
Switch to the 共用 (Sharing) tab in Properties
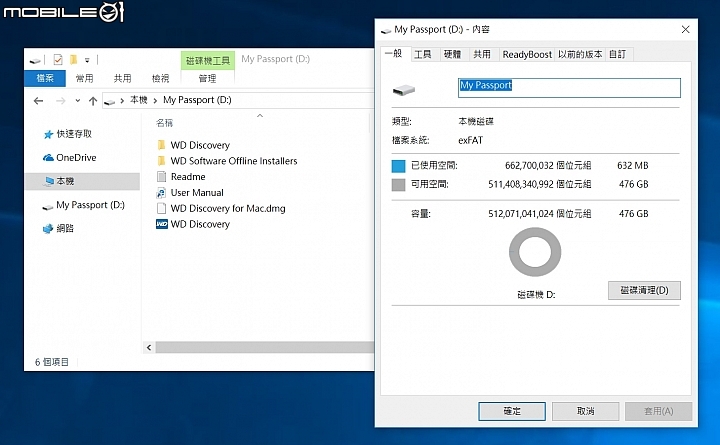(482, 55)
